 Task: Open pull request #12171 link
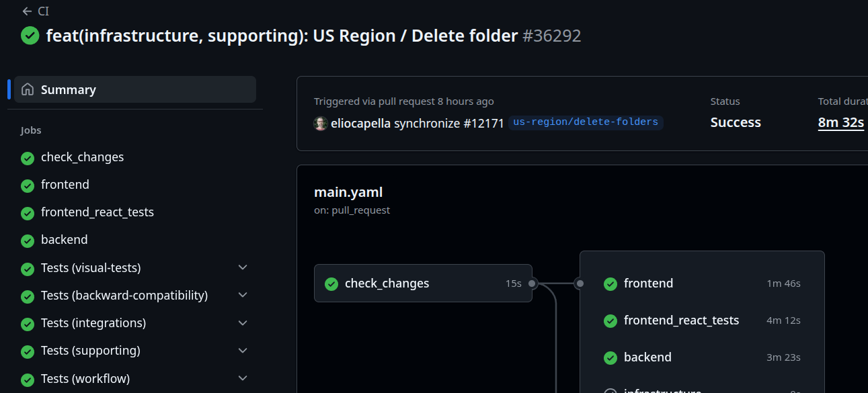point(483,123)
